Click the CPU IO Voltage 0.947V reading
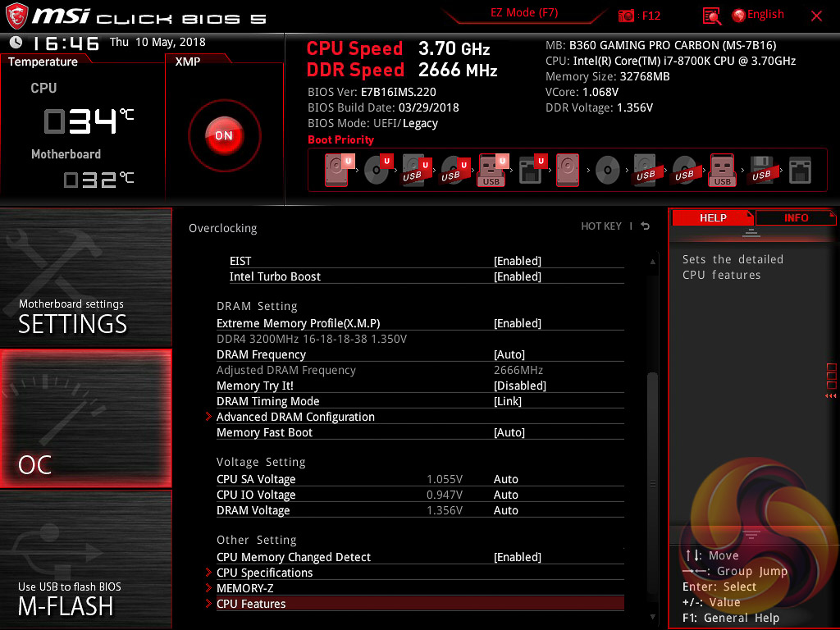The image size is (840, 630). click(444, 495)
